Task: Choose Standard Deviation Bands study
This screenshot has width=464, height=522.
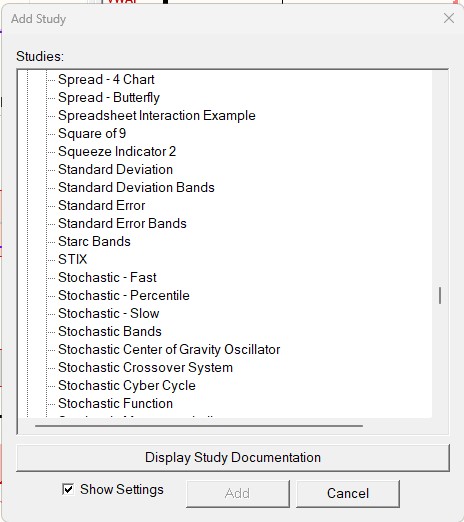Action: (136, 187)
